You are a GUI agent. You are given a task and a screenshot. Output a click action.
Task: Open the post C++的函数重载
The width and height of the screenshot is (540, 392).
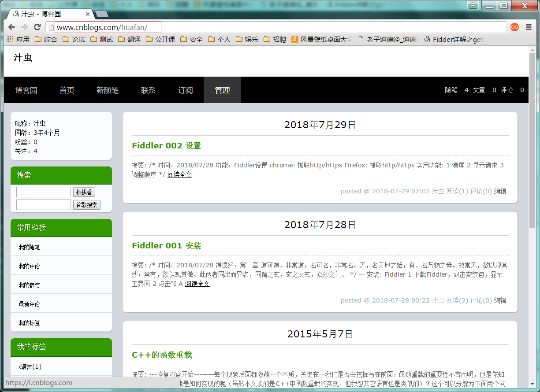[162, 355]
